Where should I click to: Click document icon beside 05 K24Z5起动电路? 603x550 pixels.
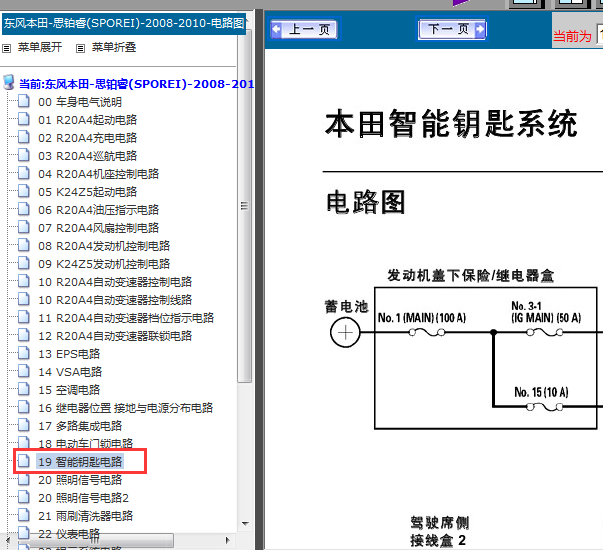23,191
